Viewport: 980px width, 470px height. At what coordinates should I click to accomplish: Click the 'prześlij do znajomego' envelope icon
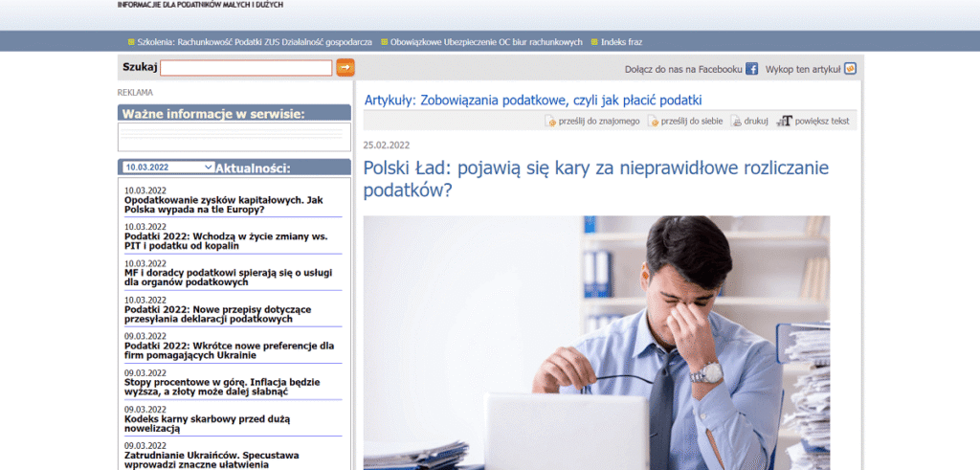[550, 122]
